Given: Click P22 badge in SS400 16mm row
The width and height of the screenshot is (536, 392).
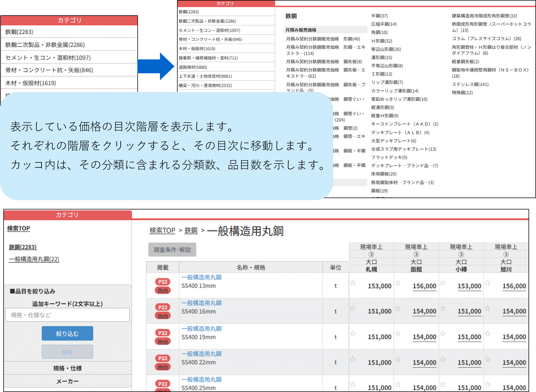Looking at the screenshot, I should (x=163, y=307).
